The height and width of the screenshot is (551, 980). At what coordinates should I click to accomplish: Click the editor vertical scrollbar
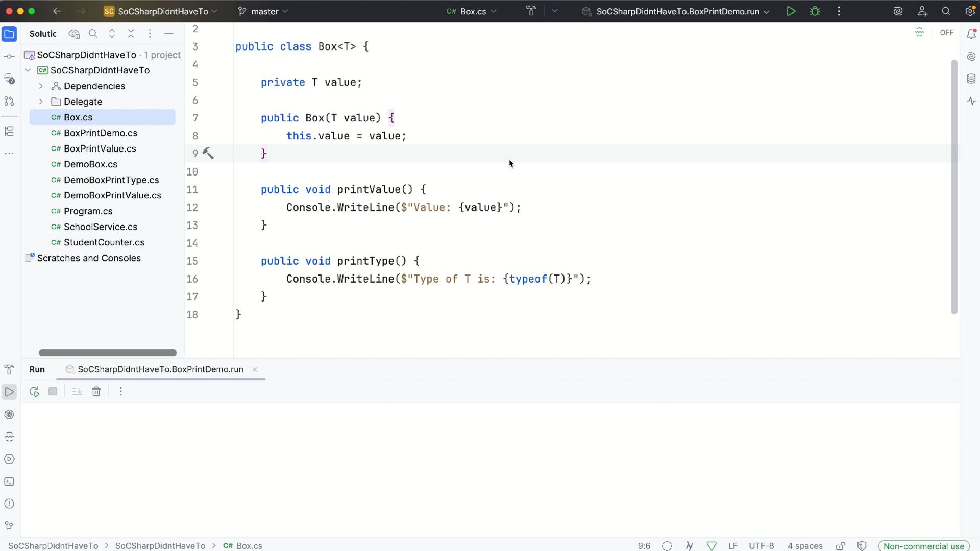click(x=954, y=187)
